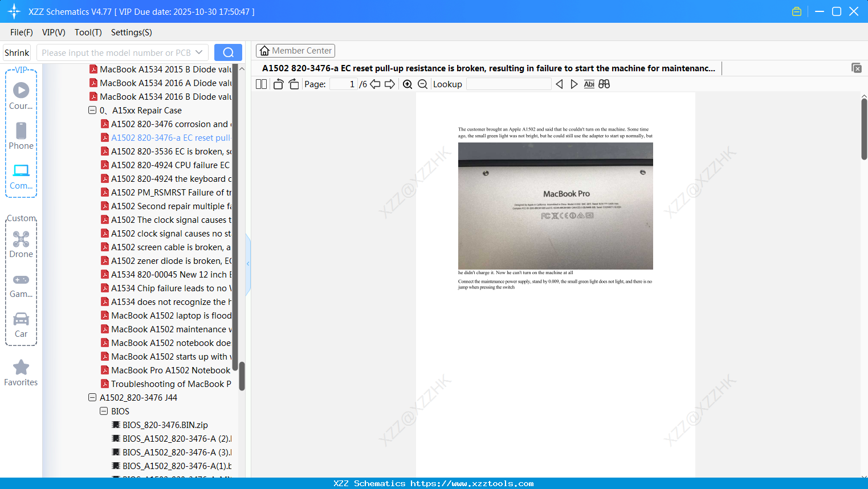Open A1502 820-3536 EC is broken case
The width and height of the screenshot is (868, 489).
pyautogui.click(x=166, y=152)
